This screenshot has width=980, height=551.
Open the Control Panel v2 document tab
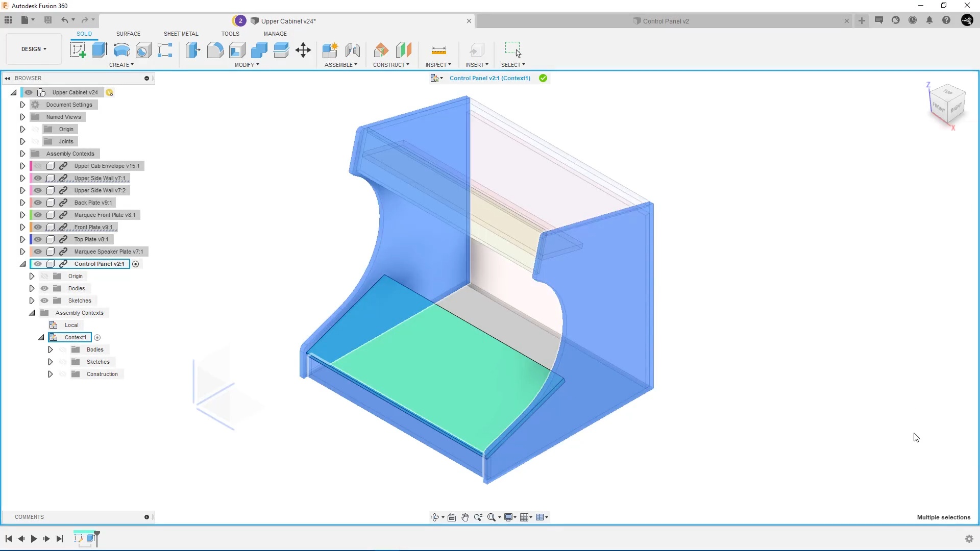coord(661,21)
